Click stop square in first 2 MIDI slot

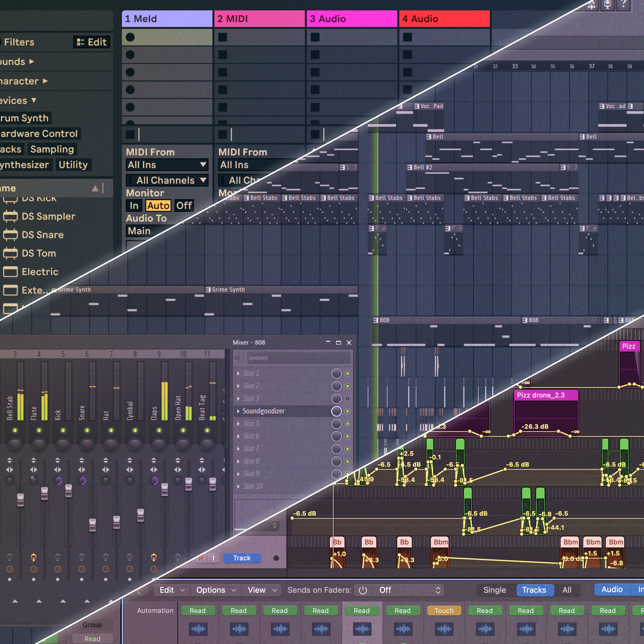point(222,37)
